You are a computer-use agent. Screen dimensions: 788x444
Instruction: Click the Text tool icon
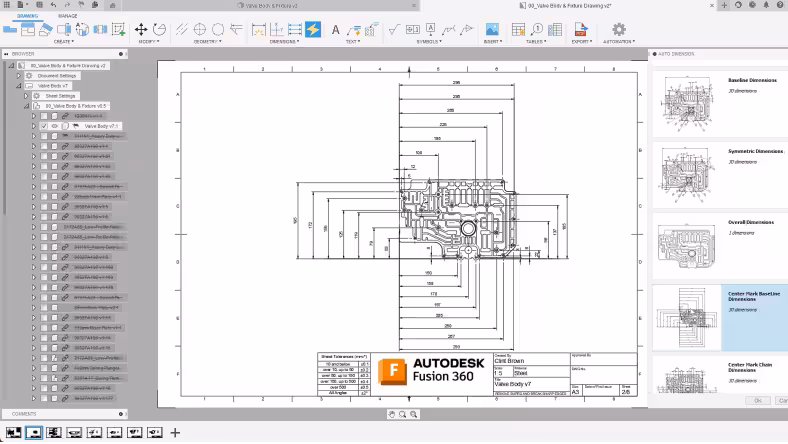click(x=336, y=29)
